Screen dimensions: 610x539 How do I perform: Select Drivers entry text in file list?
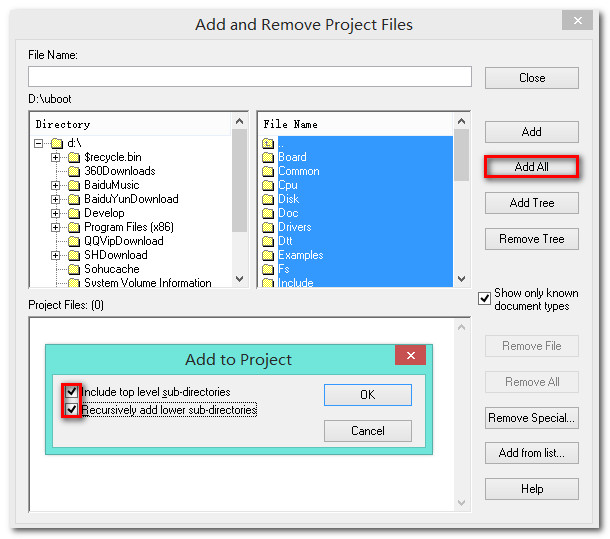tap(295, 227)
